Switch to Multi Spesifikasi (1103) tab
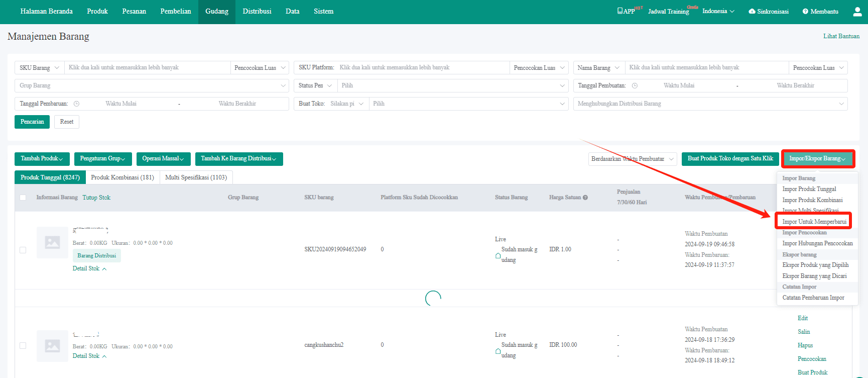The width and height of the screenshot is (868, 378). pos(196,177)
